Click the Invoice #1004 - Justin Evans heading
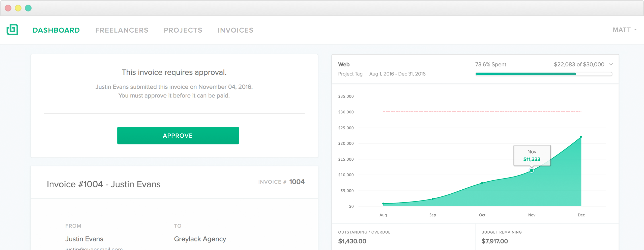 click(x=104, y=184)
